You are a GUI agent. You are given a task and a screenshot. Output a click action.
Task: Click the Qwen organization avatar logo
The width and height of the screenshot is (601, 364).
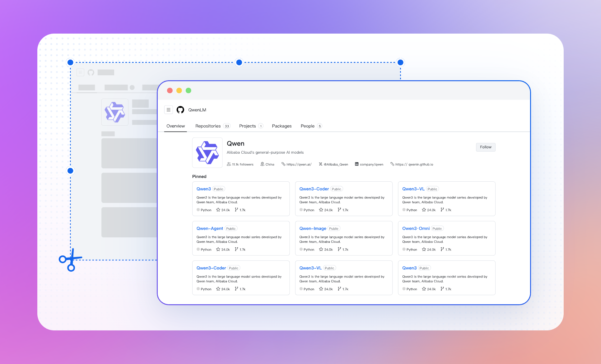point(207,153)
